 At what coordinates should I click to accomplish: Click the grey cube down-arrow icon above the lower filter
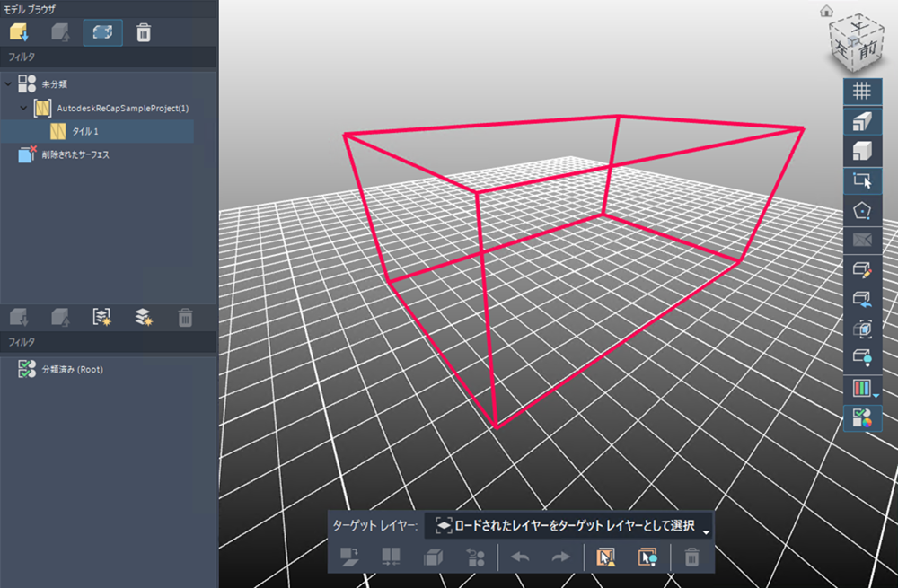(x=19, y=317)
